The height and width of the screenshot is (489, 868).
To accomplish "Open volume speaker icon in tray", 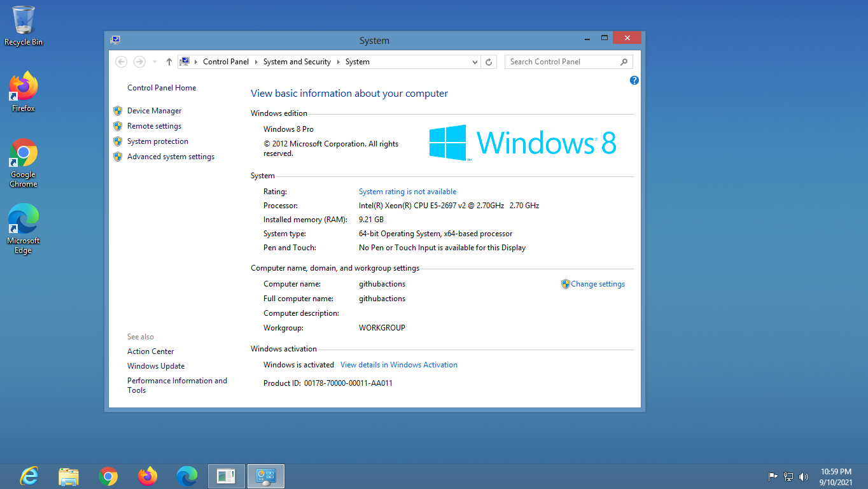I will 804,476.
